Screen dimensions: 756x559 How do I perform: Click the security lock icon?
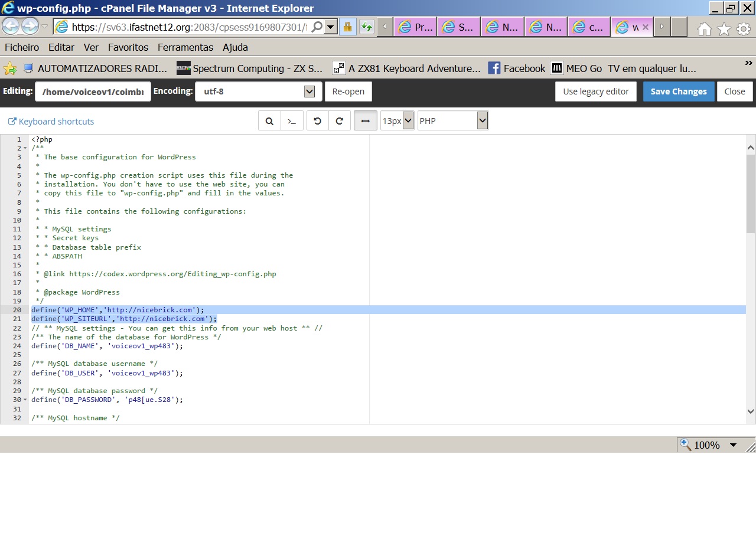[x=347, y=27]
